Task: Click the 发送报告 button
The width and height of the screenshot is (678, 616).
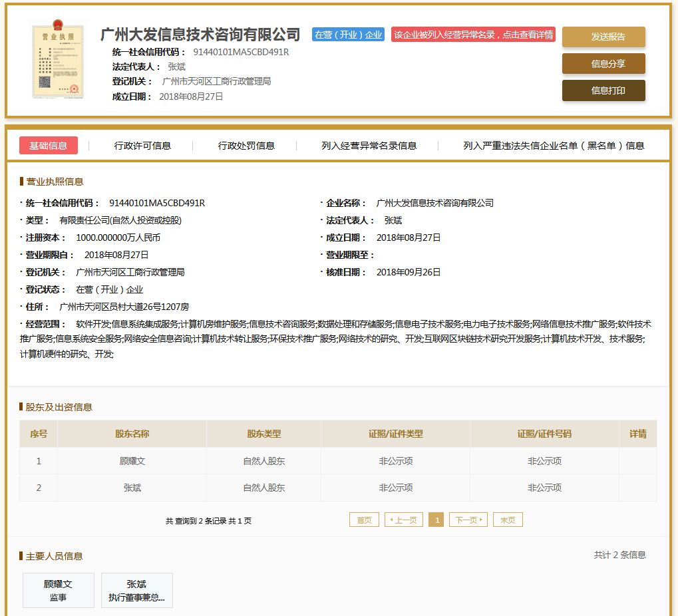Action: [603, 37]
